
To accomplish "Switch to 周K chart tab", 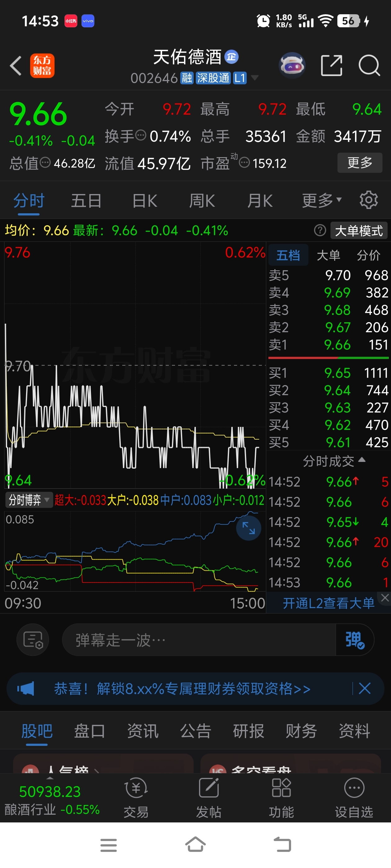I will click(202, 201).
